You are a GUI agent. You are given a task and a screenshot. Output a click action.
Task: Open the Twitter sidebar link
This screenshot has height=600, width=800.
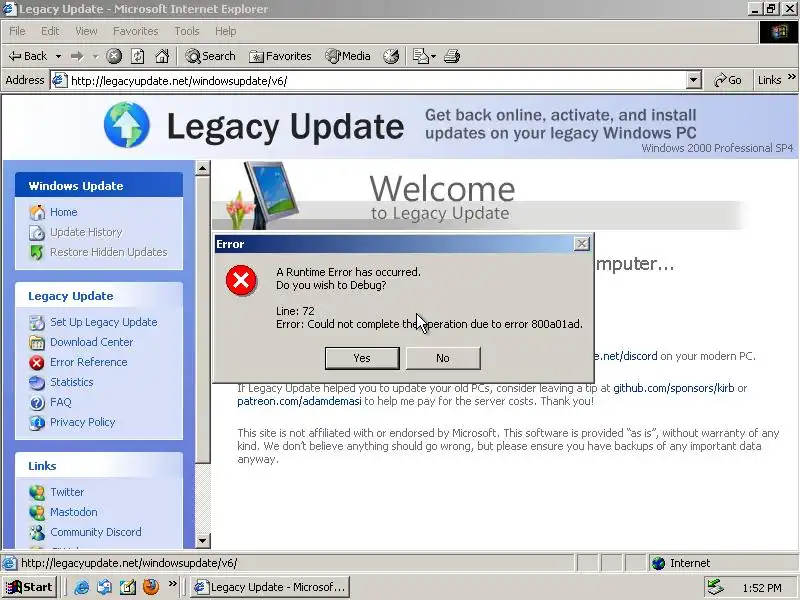pos(67,492)
